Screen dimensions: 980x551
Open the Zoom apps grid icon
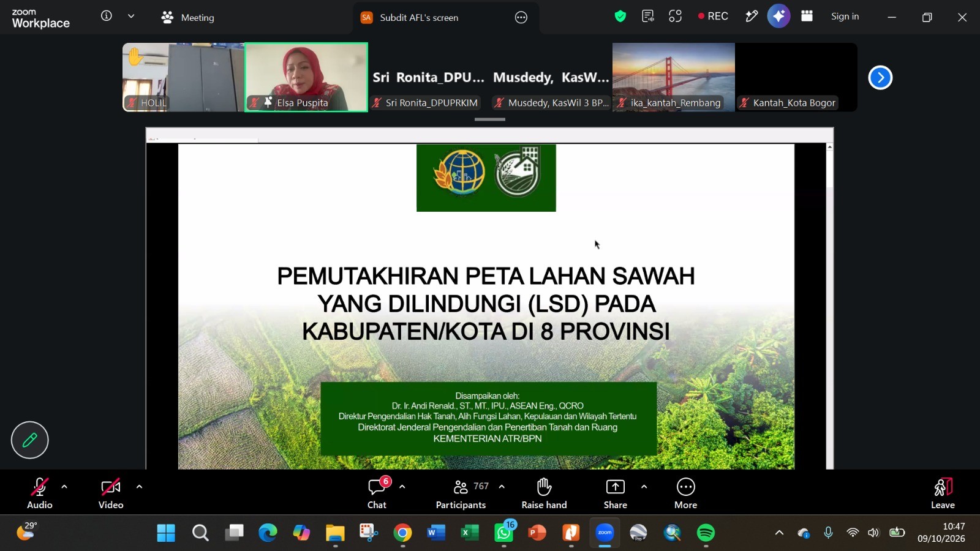[x=807, y=17]
